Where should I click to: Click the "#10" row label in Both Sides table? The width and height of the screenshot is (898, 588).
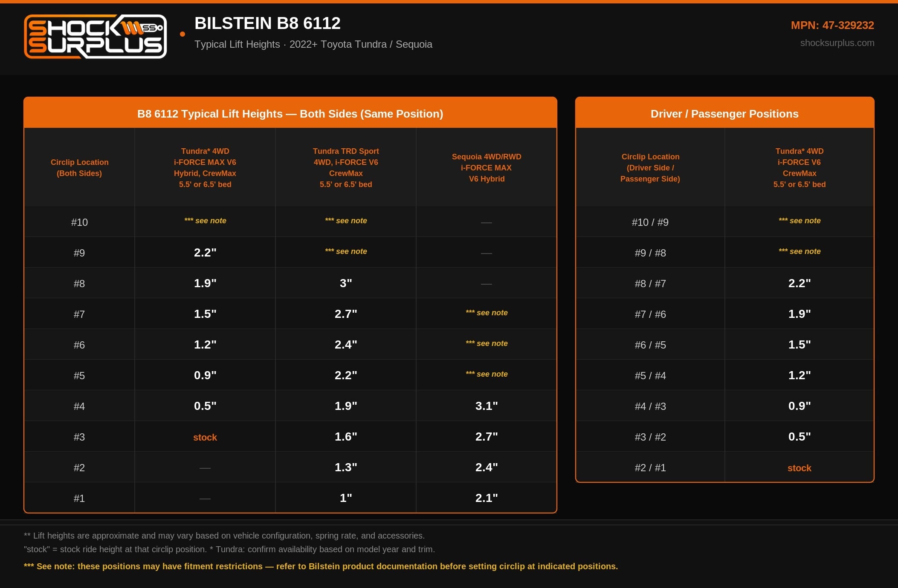(79, 222)
